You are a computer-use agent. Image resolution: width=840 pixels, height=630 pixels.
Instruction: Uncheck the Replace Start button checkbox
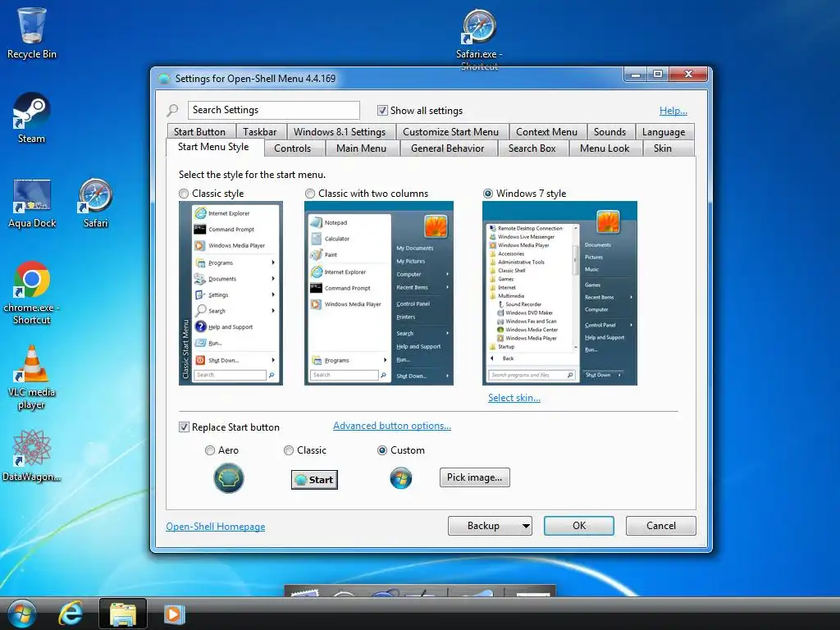(x=184, y=427)
